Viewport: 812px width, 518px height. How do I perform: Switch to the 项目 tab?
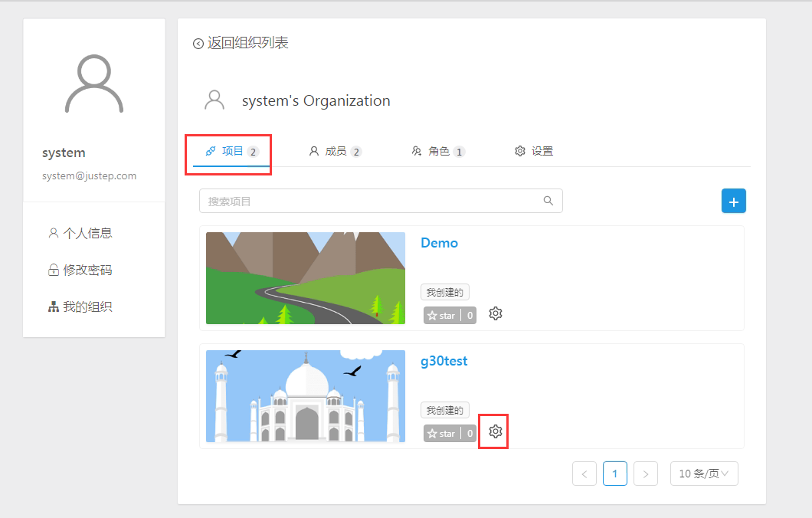click(x=231, y=151)
